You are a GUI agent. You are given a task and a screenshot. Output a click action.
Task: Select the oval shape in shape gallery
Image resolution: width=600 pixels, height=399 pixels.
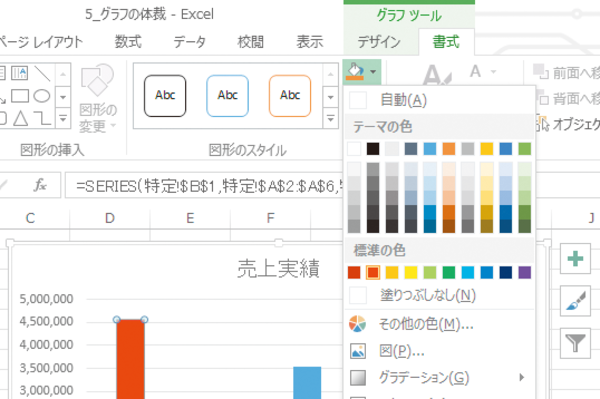coord(42,96)
